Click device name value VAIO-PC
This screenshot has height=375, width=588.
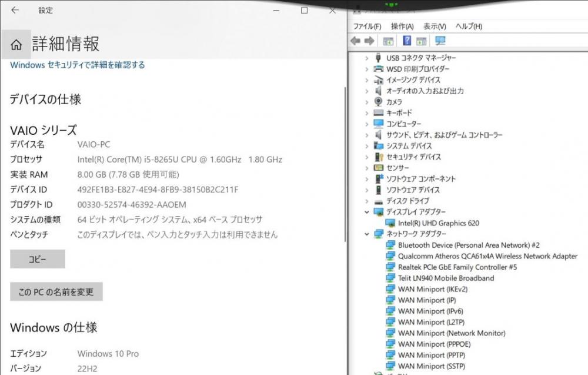pos(93,144)
